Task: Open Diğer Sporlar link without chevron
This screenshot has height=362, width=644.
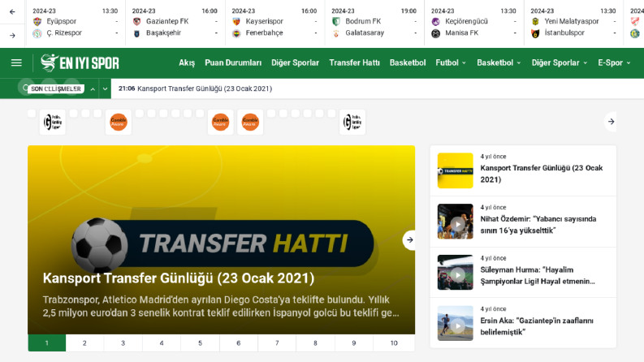Action: [295, 62]
